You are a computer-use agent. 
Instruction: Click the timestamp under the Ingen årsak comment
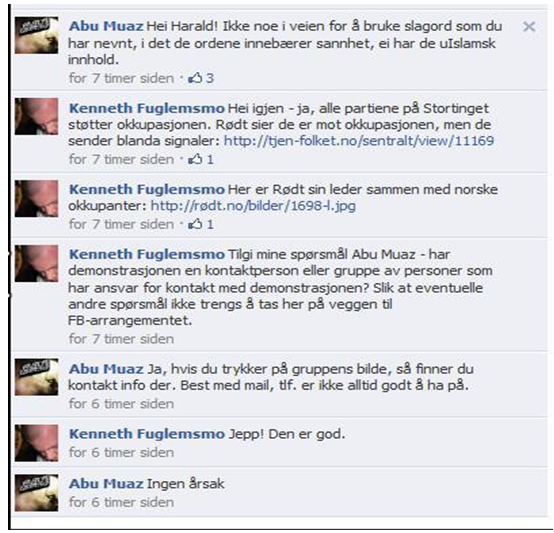pos(121,502)
